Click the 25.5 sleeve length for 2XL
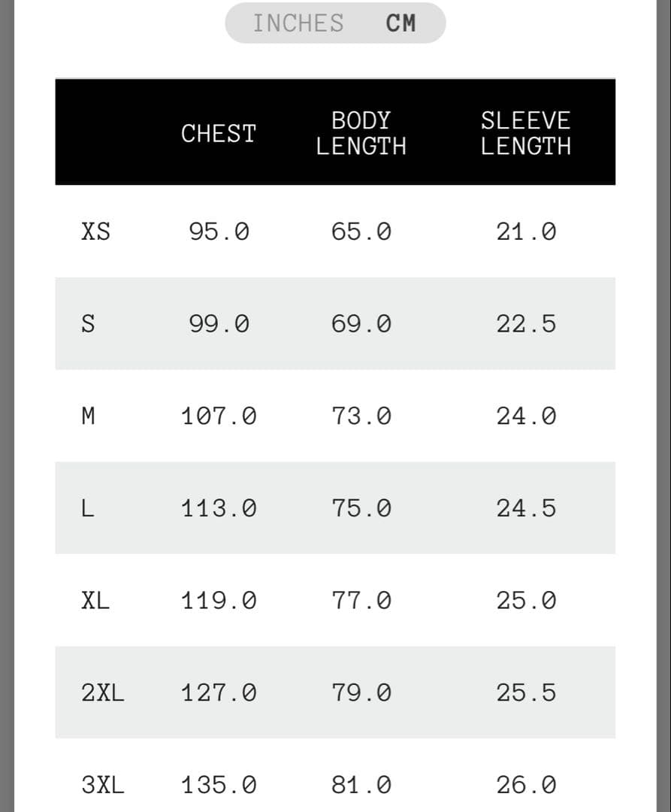 pos(526,692)
